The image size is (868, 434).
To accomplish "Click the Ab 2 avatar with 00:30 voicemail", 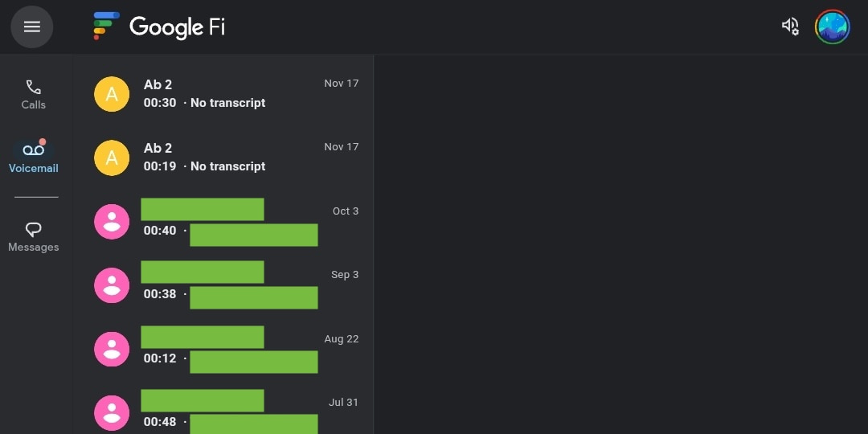I will 112,94.
